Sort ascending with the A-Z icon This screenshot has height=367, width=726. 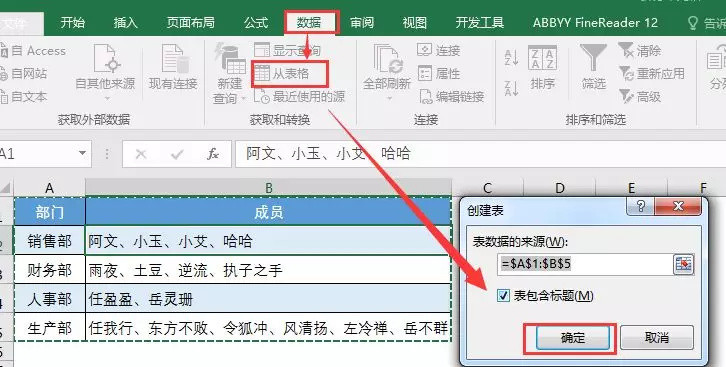pyautogui.click(x=511, y=57)
